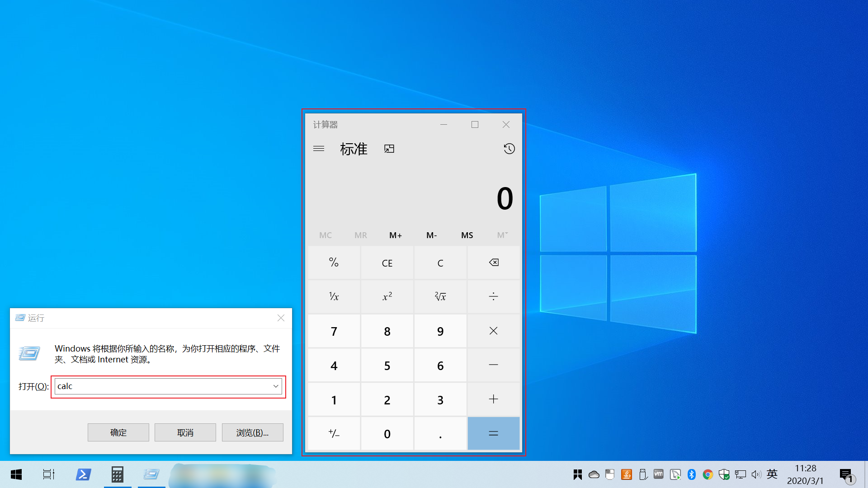Open the notification action center icon
The height and width of the screenshot is (488, 868).
point(847,475)
